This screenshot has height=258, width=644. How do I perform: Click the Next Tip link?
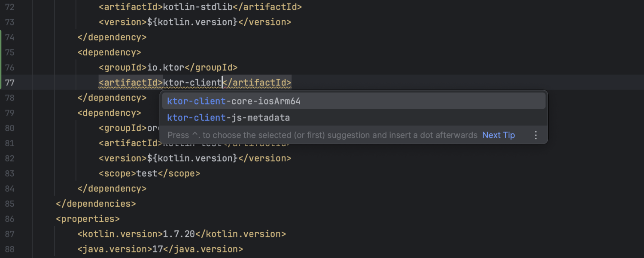click(x=498, y=135)
